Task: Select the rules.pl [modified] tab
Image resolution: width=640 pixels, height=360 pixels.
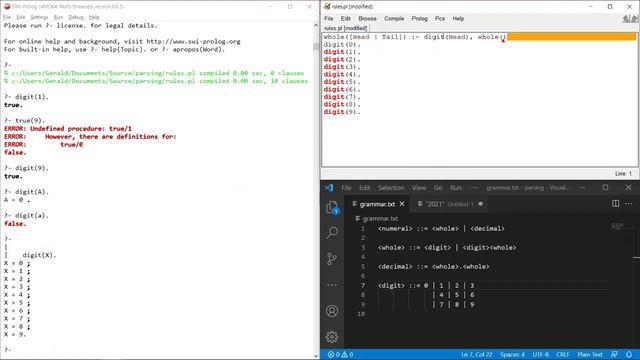Action: click(x=345, y=28)
